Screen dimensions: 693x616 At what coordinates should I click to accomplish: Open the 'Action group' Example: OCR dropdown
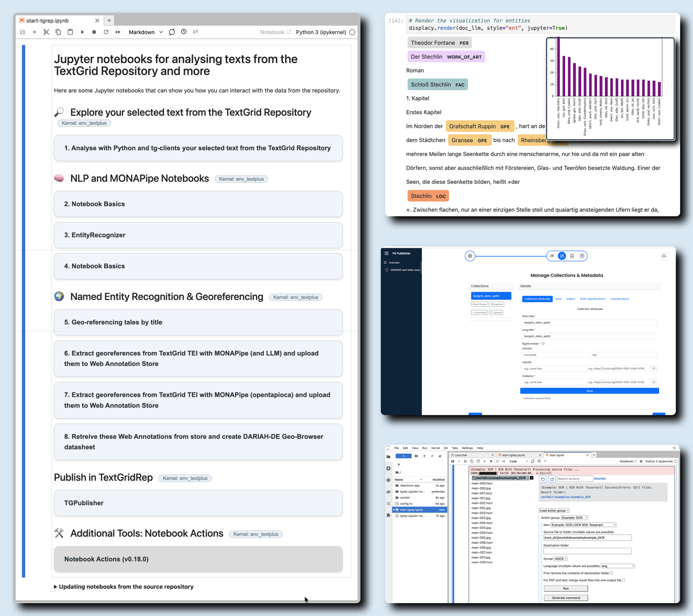click(574, 518)
